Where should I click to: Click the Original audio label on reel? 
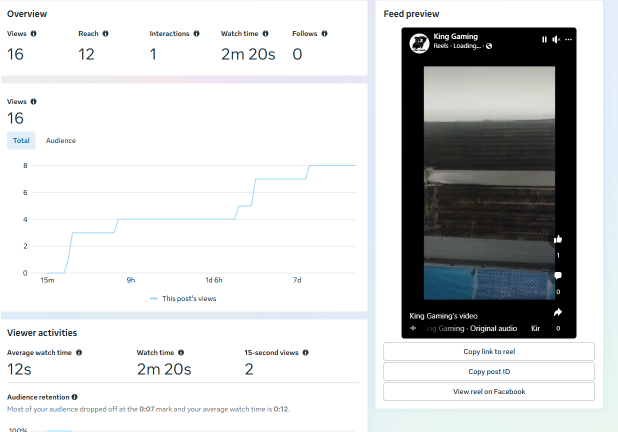(x=493, y=328)
